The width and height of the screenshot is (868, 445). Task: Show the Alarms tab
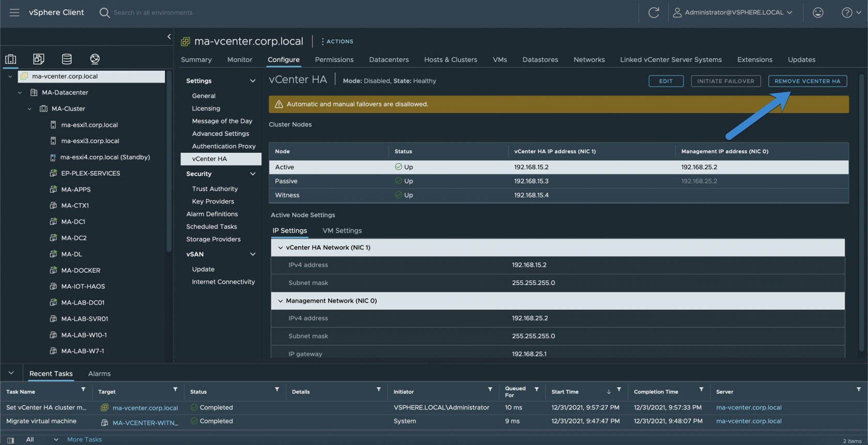[99, 374]
